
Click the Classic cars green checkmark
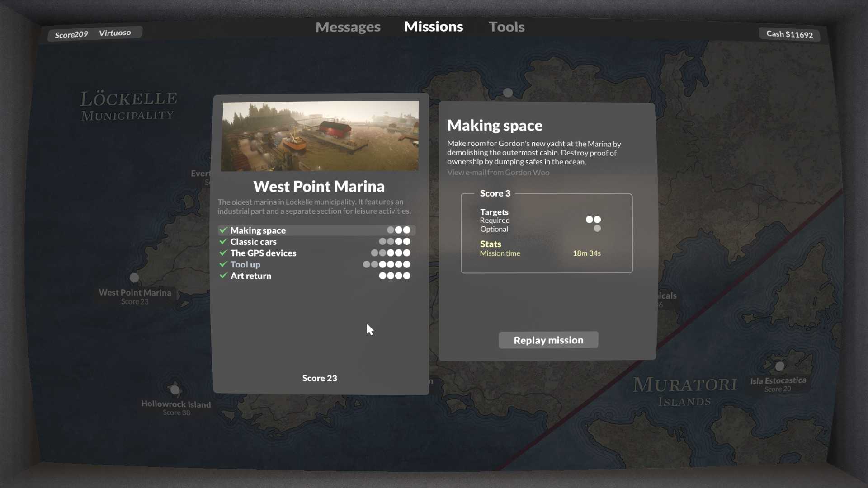coord(223,242)
